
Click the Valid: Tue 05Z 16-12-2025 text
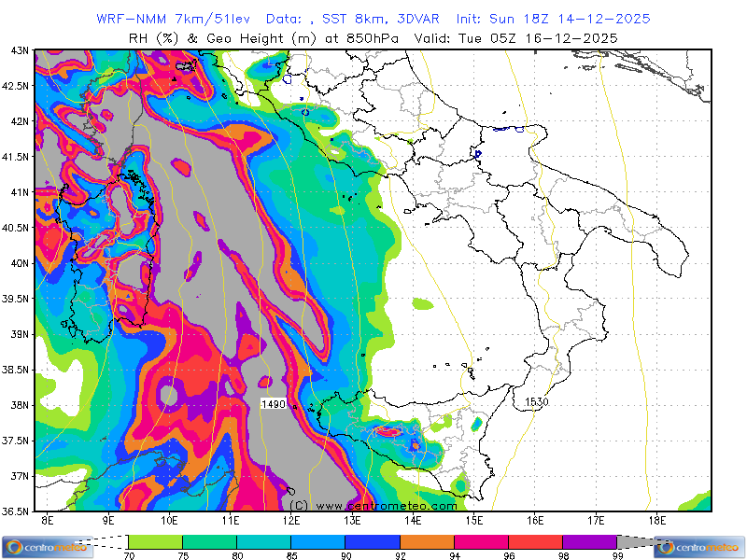[x=538, y=37]
